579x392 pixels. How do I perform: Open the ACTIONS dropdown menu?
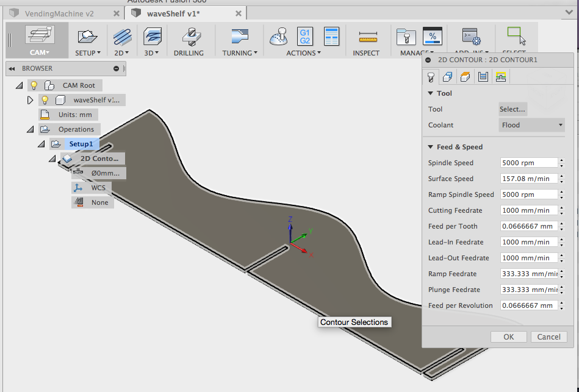(303, 53)
